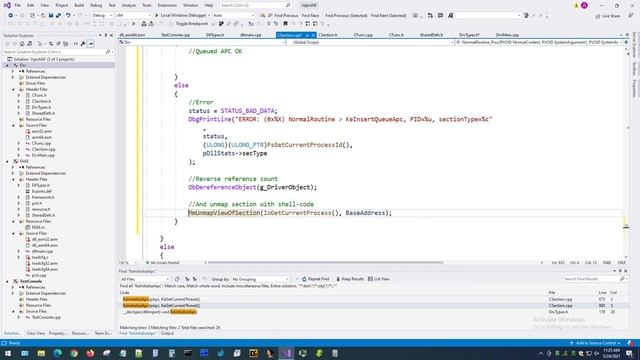Open Firefox from the taskbar
The image size is (640, 360).
pos(90,353)
